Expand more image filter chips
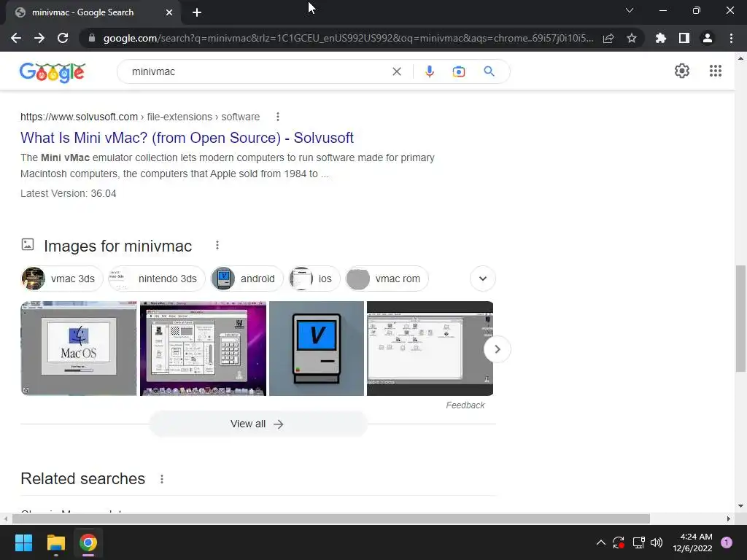Screen dimensions: 747x560 point(483,279)
